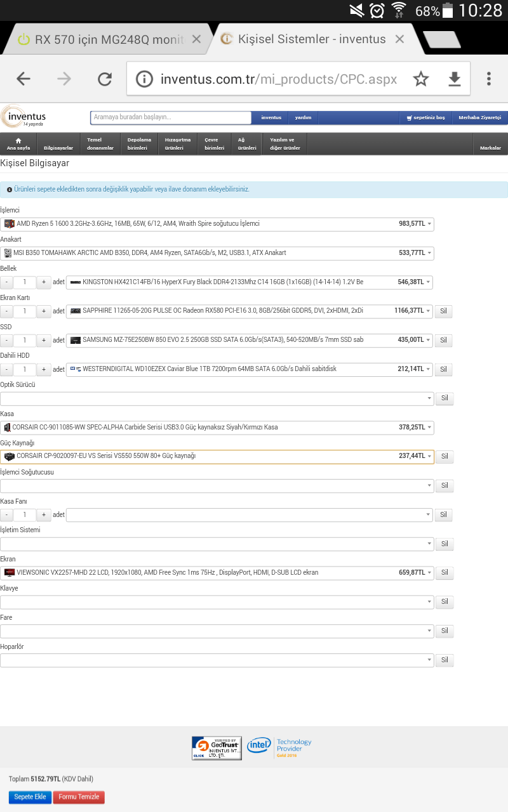Image resolution: width=508 pixels, height=812 pixels.
Task: Click the SAPPHIRE Radeon RX580 product icon
Action: point(74,311)
